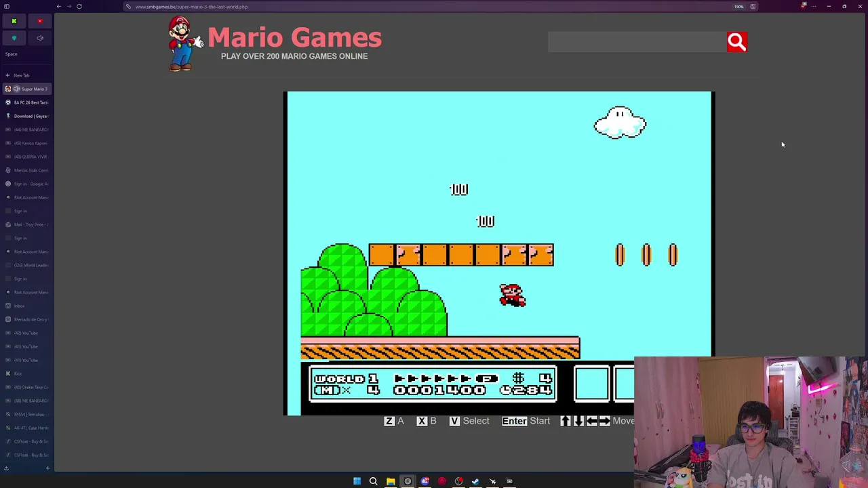Click the plus icon in the sidebar footer
Image resolution: width=868 pixels, height=488 pixels.
[x=47, y=468]
